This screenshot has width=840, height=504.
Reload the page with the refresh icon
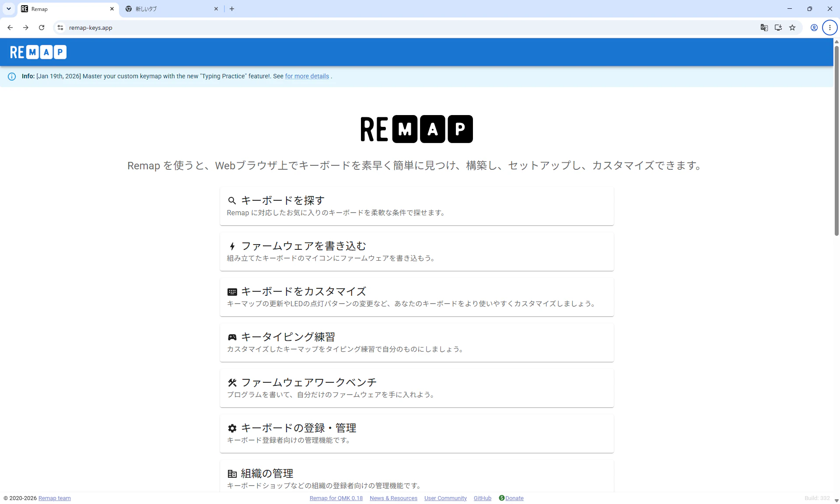[x=42, y=28]
